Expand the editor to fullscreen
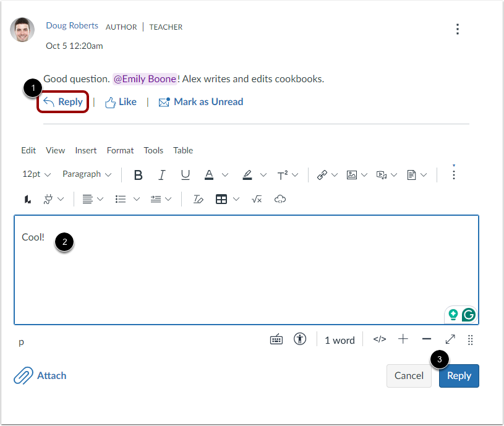This screenshot has width=504, height=426. pos(450,339)
